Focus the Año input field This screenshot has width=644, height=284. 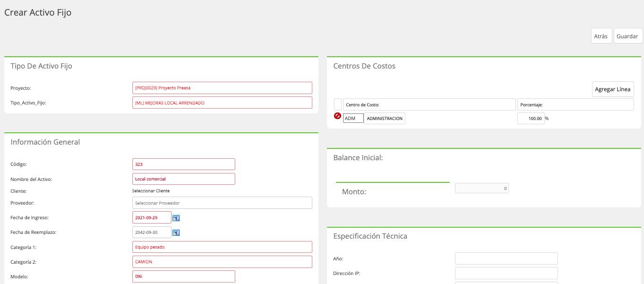point(507,258)
